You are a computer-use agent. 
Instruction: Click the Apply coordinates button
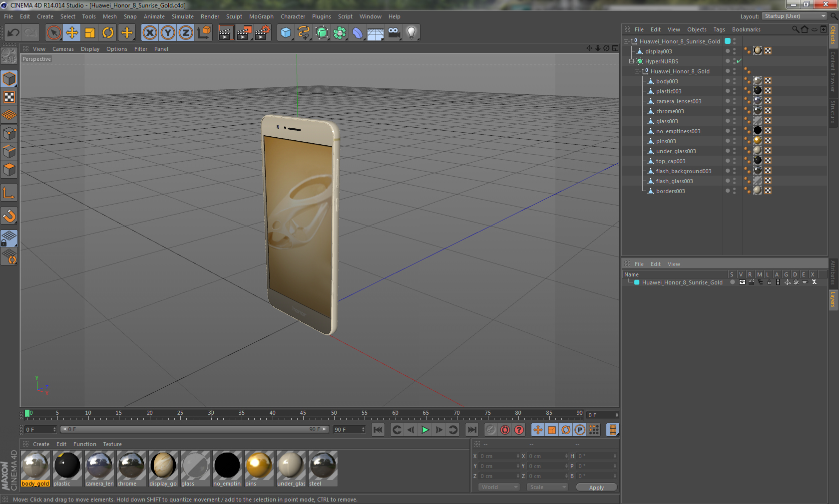(x=596, y=488)
